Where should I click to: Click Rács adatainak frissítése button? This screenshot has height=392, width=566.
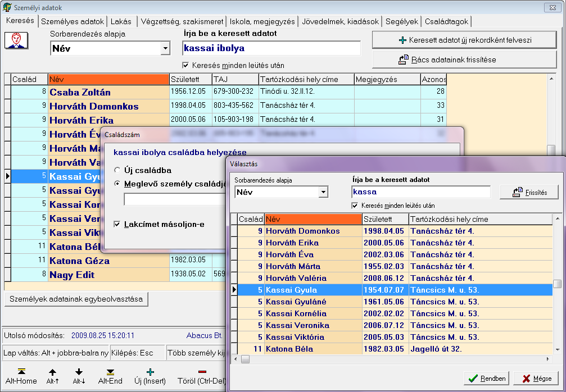coord(464,60)
